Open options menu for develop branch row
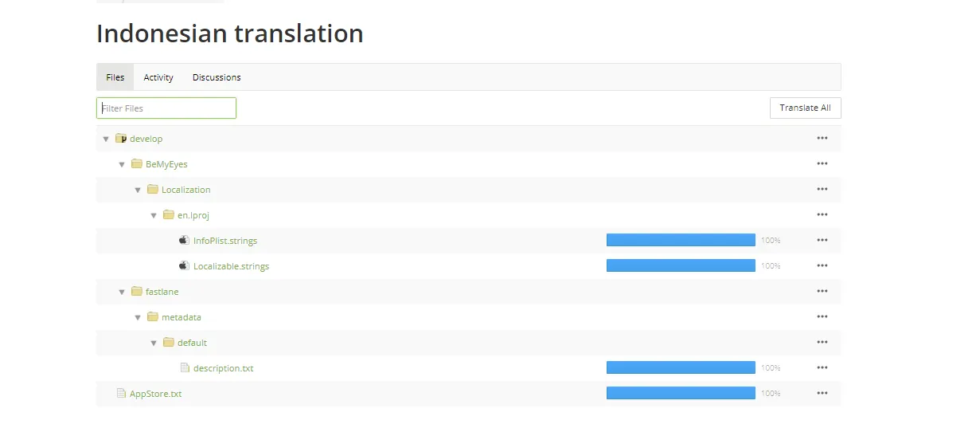This screenshot has height=428, width=980. click(x=822, y=139)
